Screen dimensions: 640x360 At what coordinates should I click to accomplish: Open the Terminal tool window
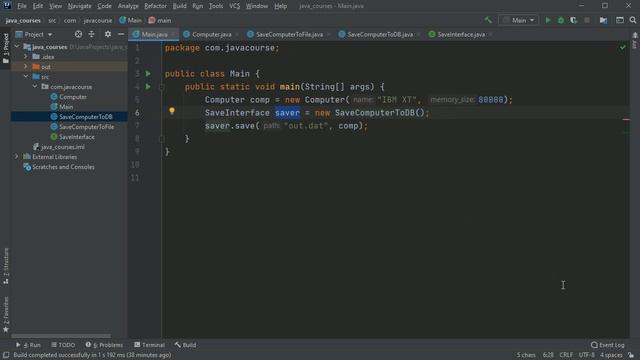coord(149,345)
